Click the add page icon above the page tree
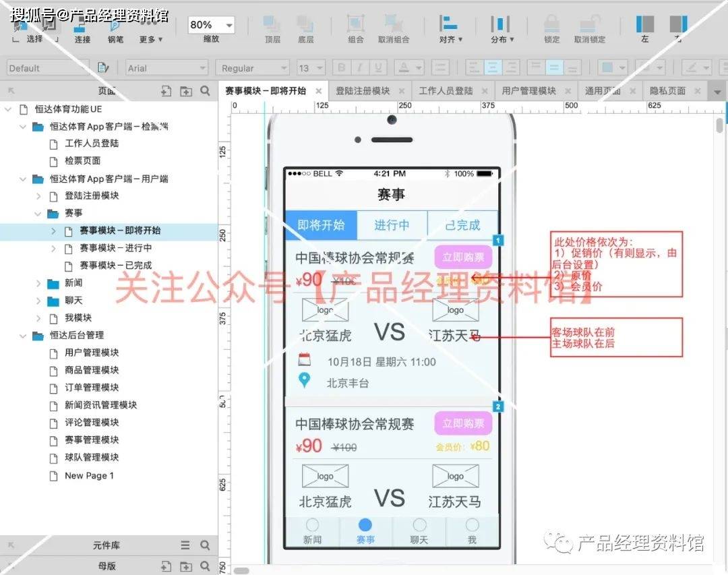 [165, 90]
